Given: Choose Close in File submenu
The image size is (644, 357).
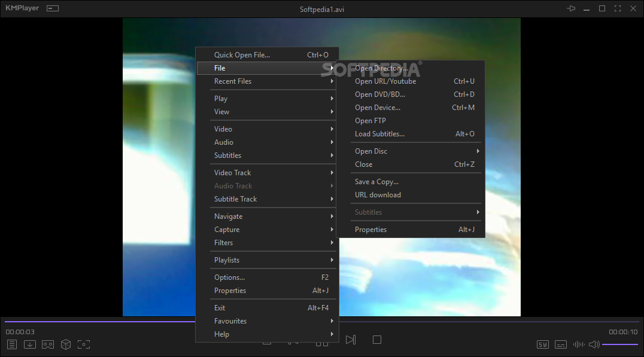Looking at the screenshot, I should (411, 164).
